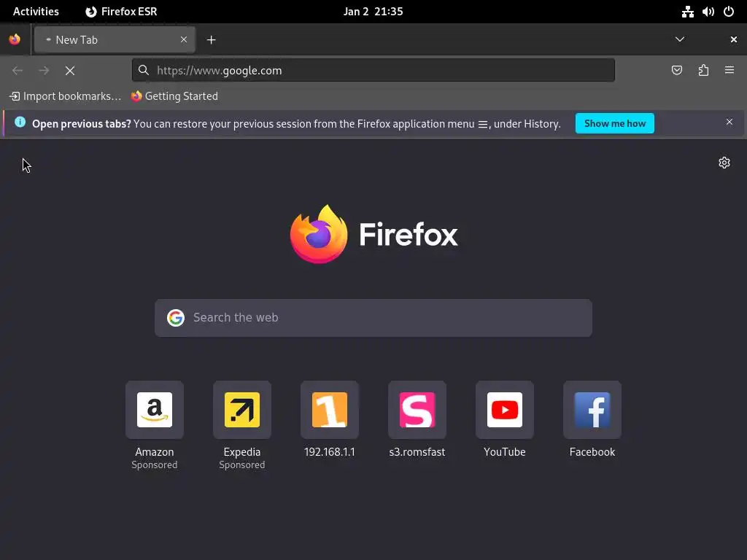
Task: Click the magnifier icon in the address bar
Action: click(144, 71)
